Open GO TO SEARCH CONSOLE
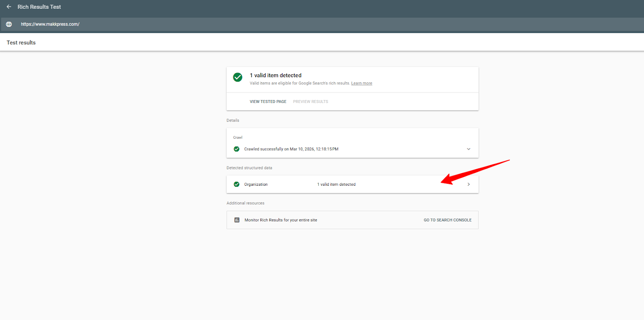The width and height of the screenshot is (644, 320). [x=447, y=220]
